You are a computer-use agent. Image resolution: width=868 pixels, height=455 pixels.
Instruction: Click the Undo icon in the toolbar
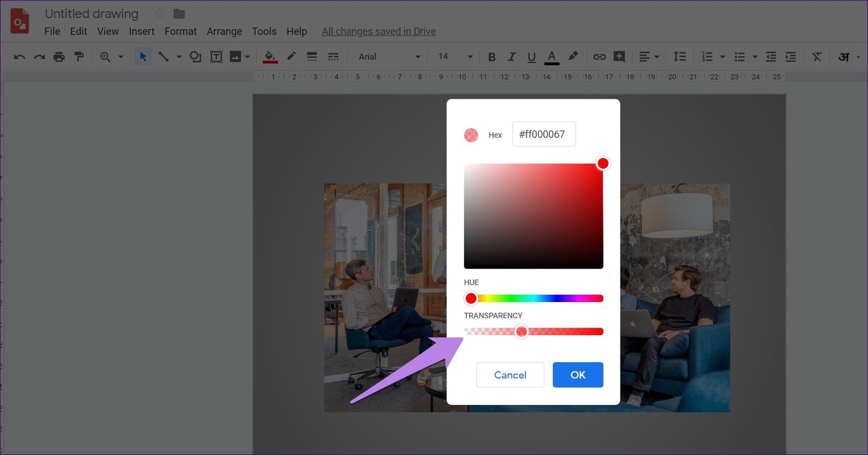click(x=19, y=57)
